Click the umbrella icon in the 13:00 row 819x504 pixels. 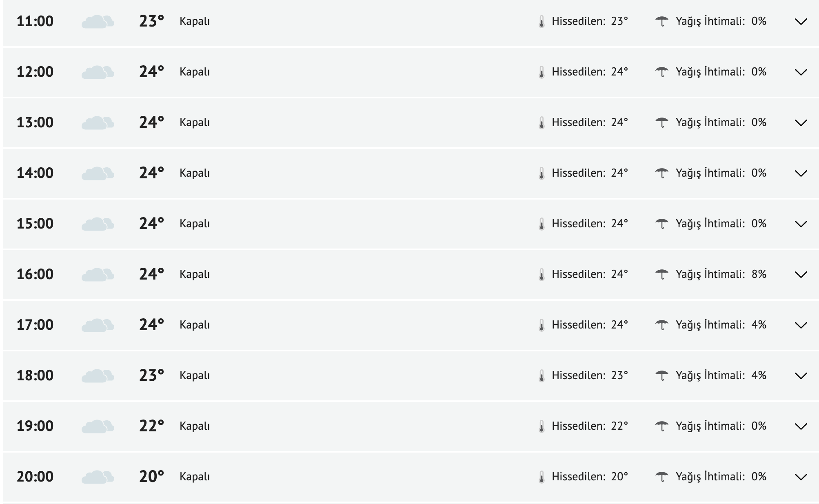pos(661,122)
